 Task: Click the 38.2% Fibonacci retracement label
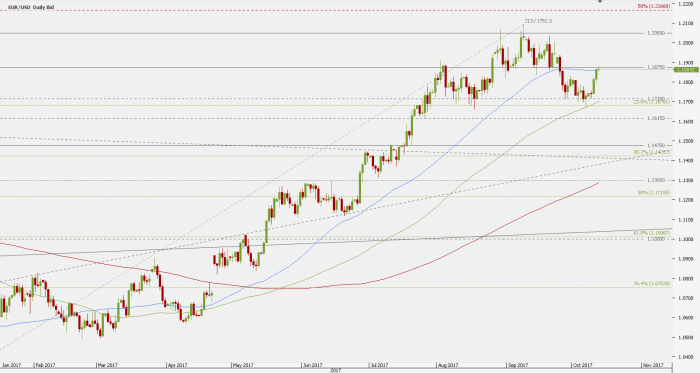pos(652,152)
